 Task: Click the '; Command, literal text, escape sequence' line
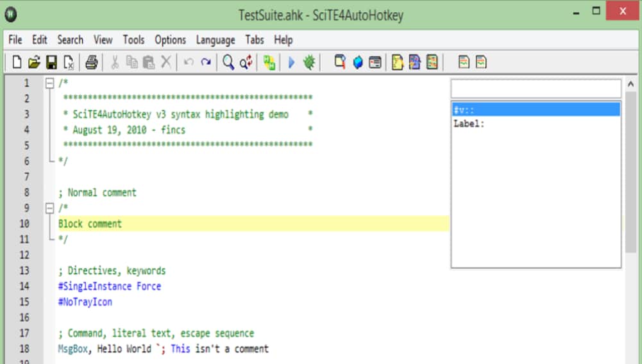tap(156, 333)
